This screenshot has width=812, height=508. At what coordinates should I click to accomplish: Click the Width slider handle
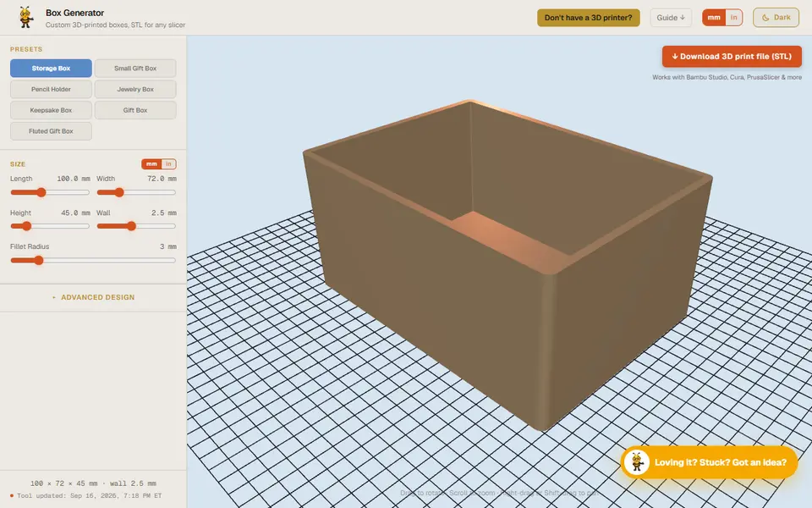point(119,192)
